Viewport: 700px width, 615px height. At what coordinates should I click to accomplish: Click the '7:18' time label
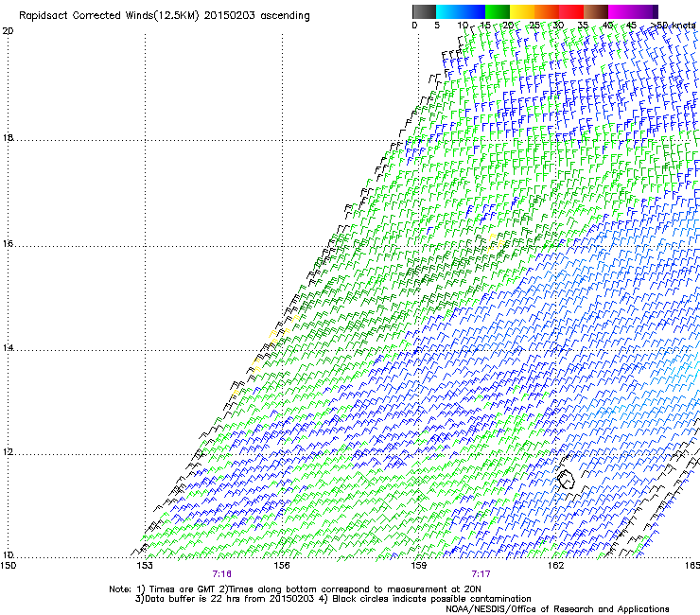[x=222, y=574]
